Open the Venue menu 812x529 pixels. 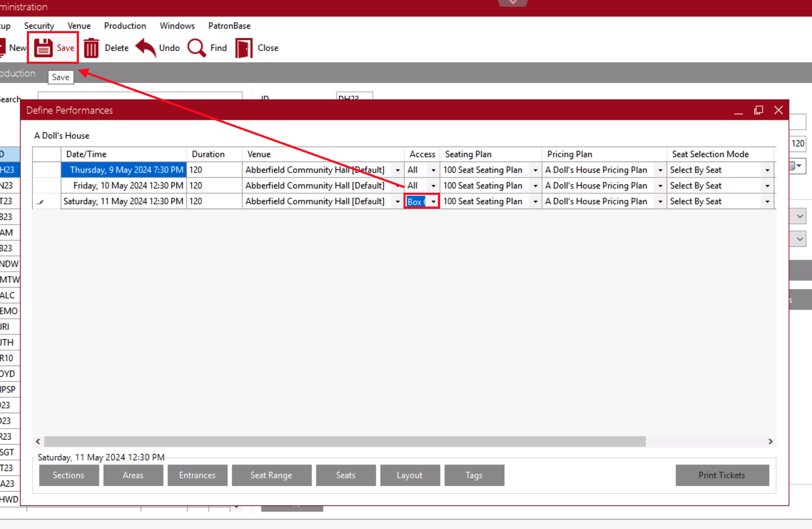point(79,26)
